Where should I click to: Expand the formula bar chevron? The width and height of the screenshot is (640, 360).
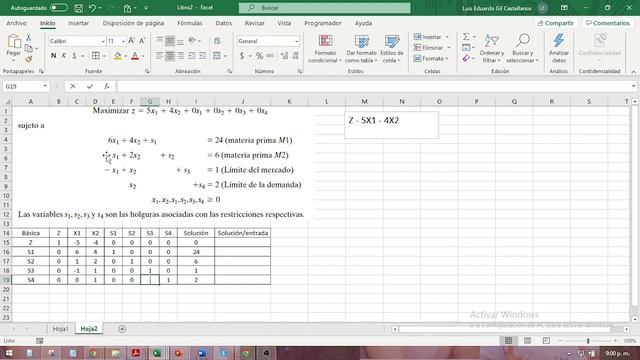coord(633,86)
